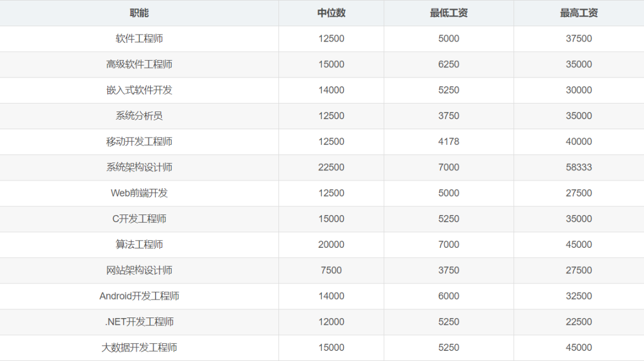Click the 大数据开发工程师 row label
This screenshot has width=644, height=361.
click(x=139, y=347)
